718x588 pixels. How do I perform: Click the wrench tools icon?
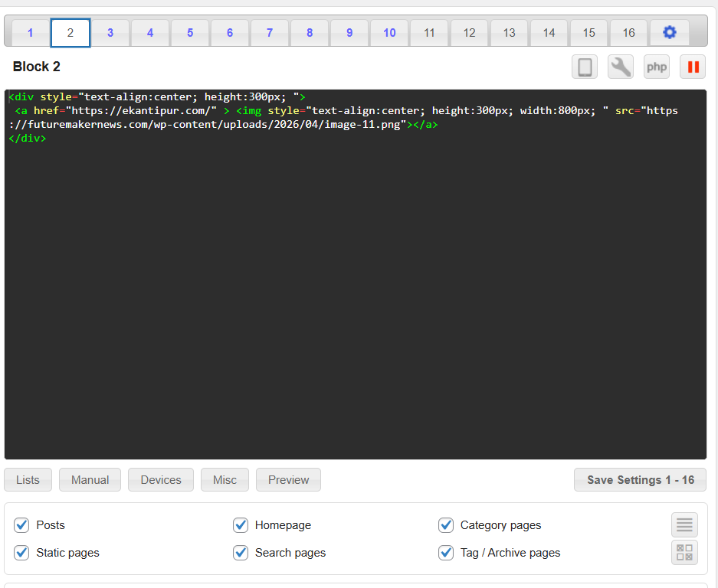click(621, 67)
